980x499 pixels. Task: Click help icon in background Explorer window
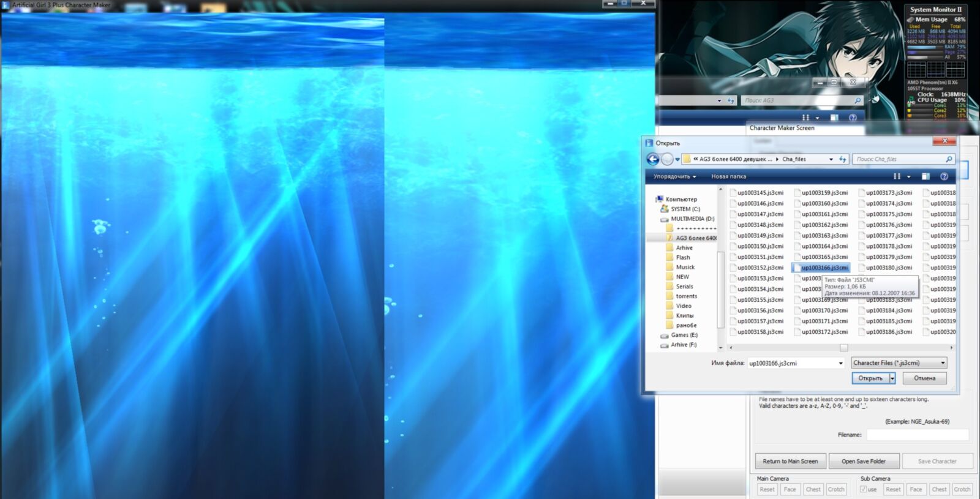pos(853,118)
